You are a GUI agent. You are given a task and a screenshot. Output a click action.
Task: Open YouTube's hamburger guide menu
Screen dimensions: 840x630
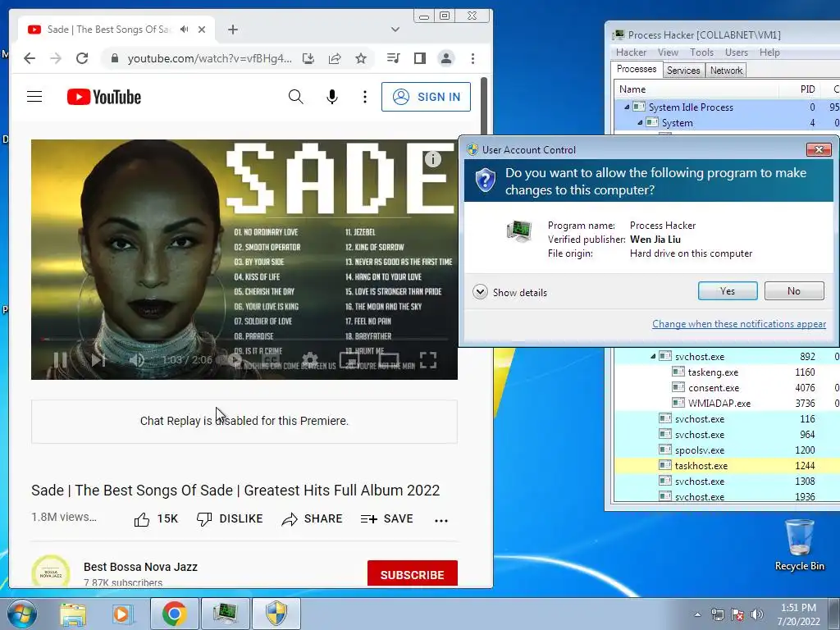[34, 97]
